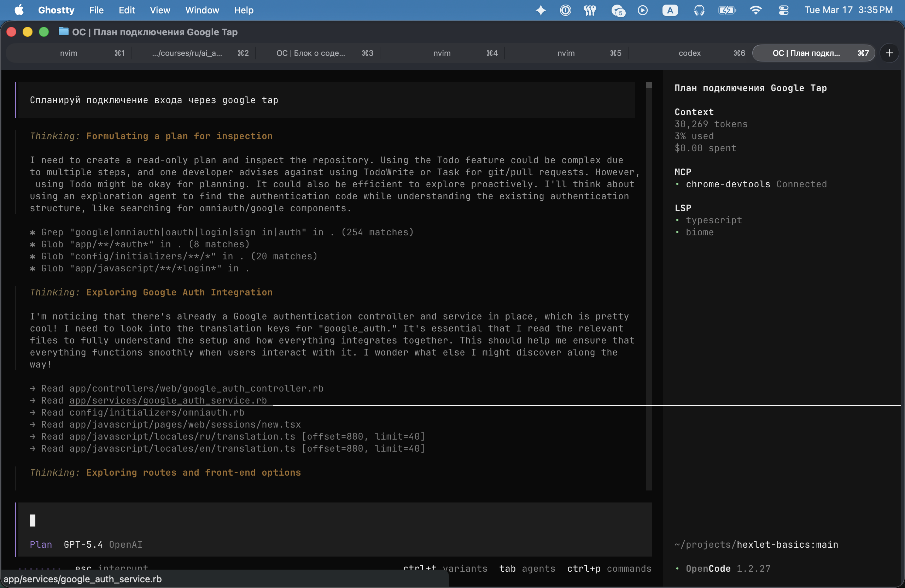Open Control Center from the menu bar
The height and width of the screenshot is (588, 905).
click(x=783, y=10)
